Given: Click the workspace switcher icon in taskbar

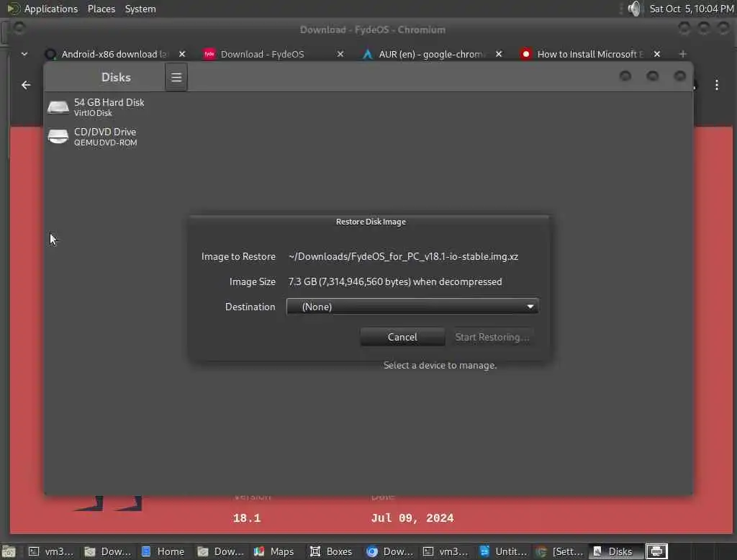Looking at the screenshot, I should click(656, 551).
